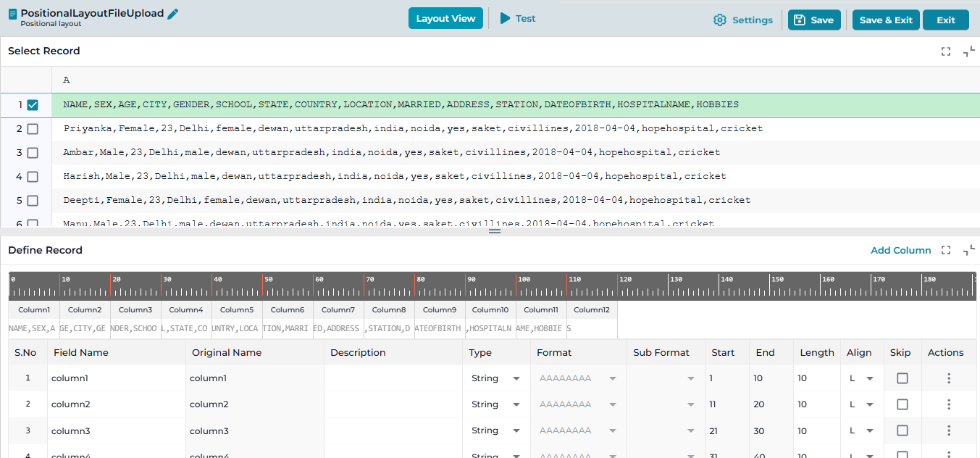This screenshot has width=980, height=458.
Task: Open actions menu for column1 row
Action: click(x=949, y=378)
